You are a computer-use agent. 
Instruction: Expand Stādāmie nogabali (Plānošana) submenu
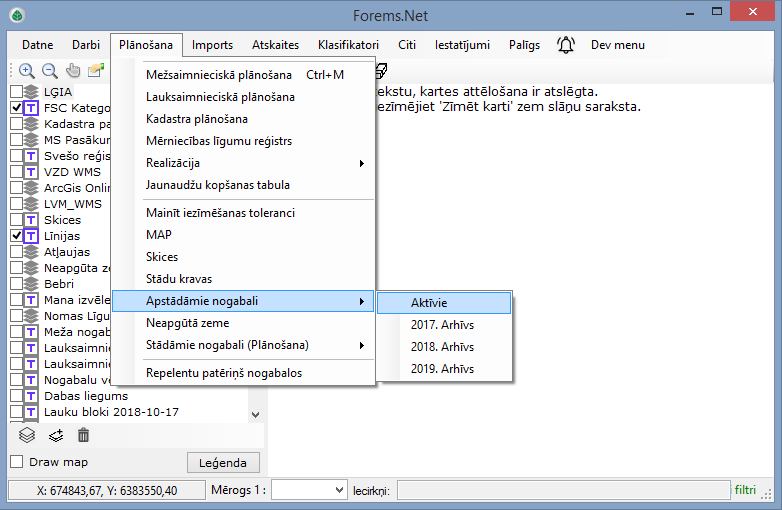pos(243,345)
